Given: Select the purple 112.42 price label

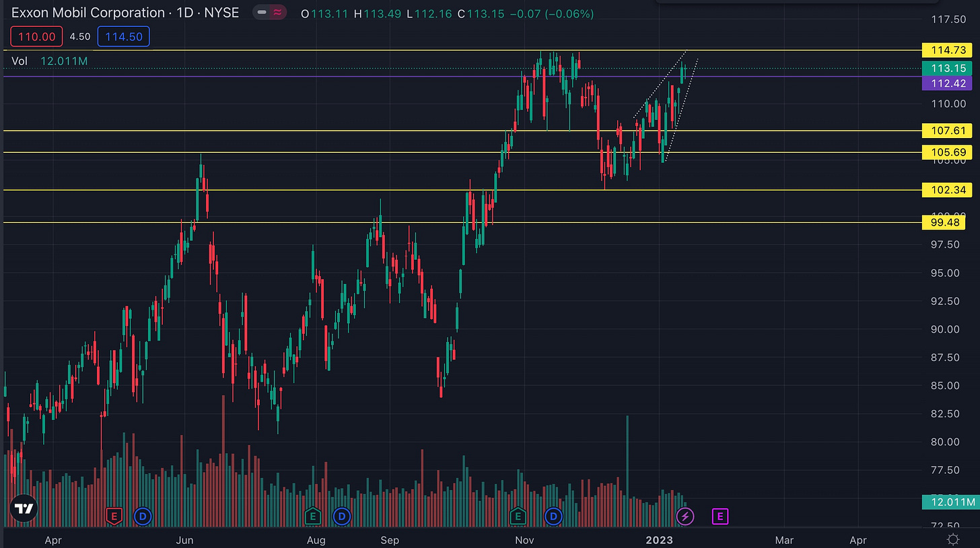Looking at the screenshot, I should [x=948, y=83].
